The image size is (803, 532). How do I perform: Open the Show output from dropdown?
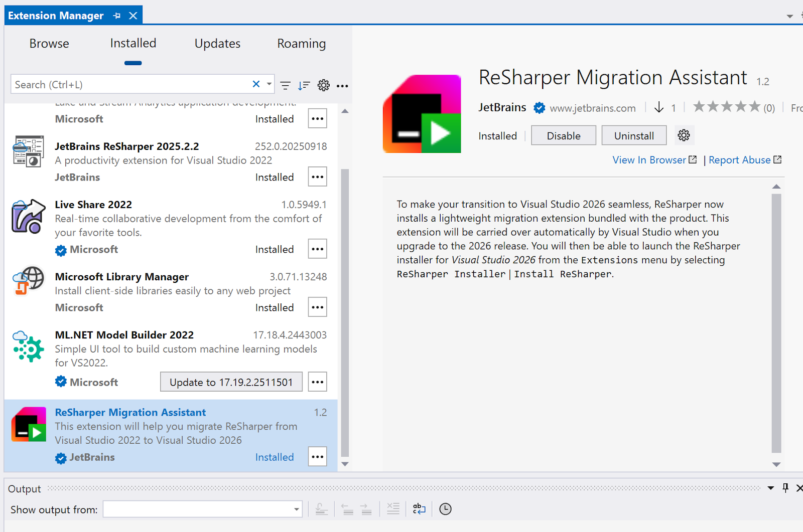[x=202, y=509]
